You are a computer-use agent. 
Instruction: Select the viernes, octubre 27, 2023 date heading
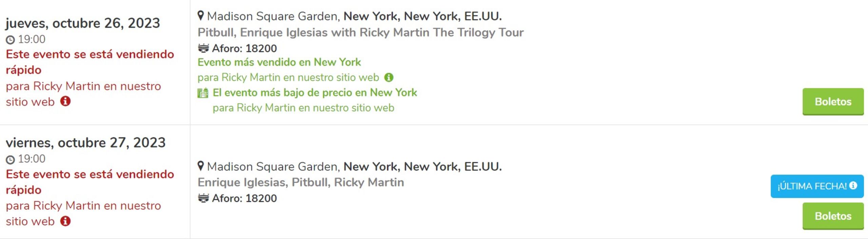click(85, 143)
